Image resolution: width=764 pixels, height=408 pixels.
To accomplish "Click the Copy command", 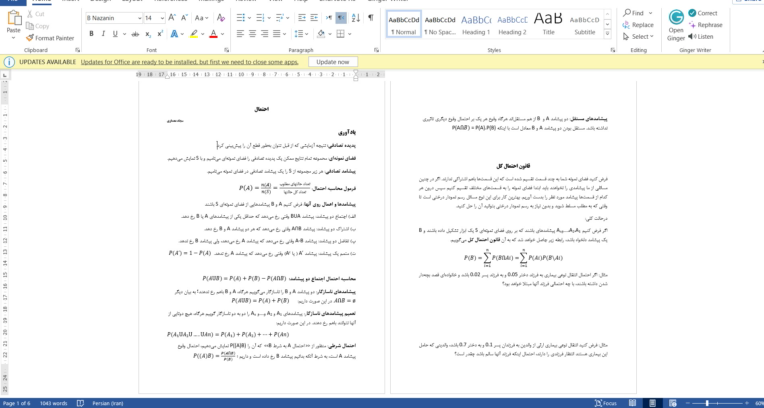I will (x=38, y=26).
